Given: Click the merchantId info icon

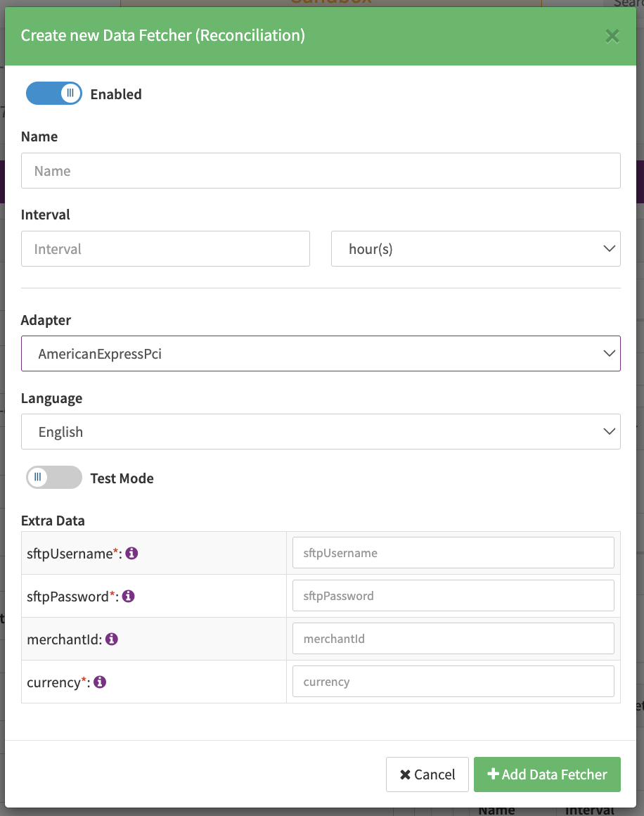Looking at the screenshot, I should click(x=111, y=639).
